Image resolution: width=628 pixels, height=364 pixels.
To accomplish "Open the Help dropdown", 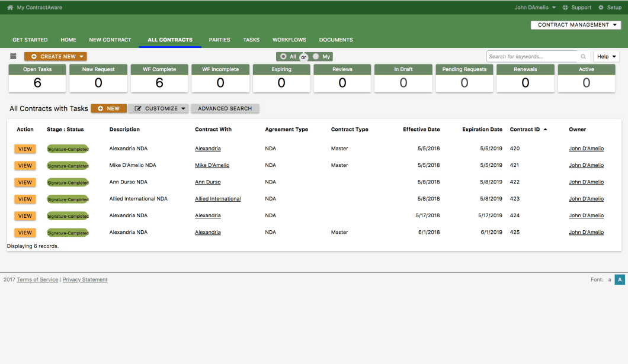I will click(x=606, y=56).
